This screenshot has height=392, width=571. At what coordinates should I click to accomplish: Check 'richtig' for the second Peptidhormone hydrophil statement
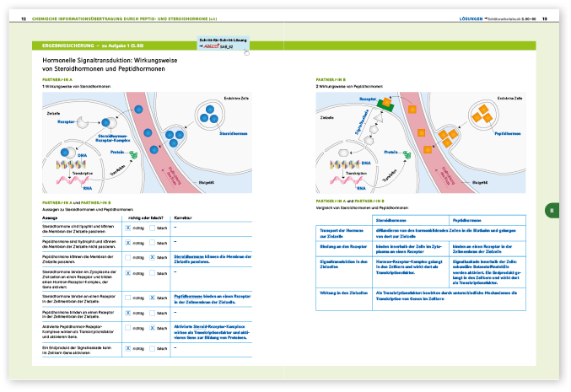pyautogui.click(x=128, y=242)
